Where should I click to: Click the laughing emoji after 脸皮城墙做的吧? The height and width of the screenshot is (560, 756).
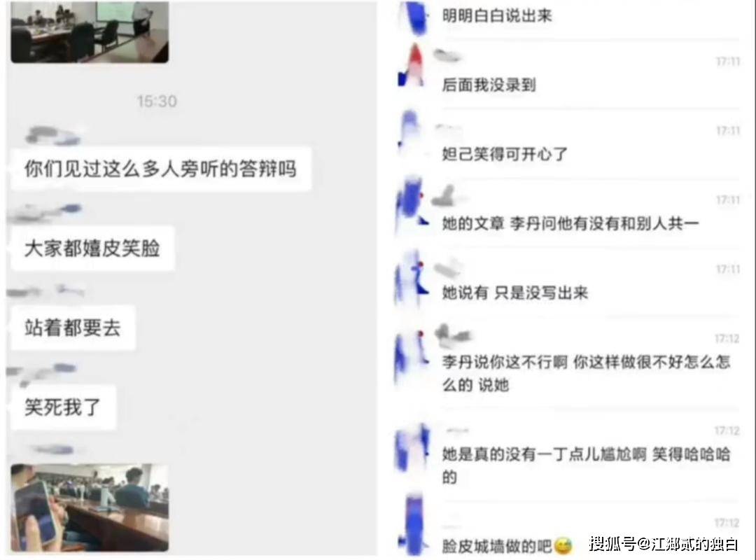click(563, 546)
